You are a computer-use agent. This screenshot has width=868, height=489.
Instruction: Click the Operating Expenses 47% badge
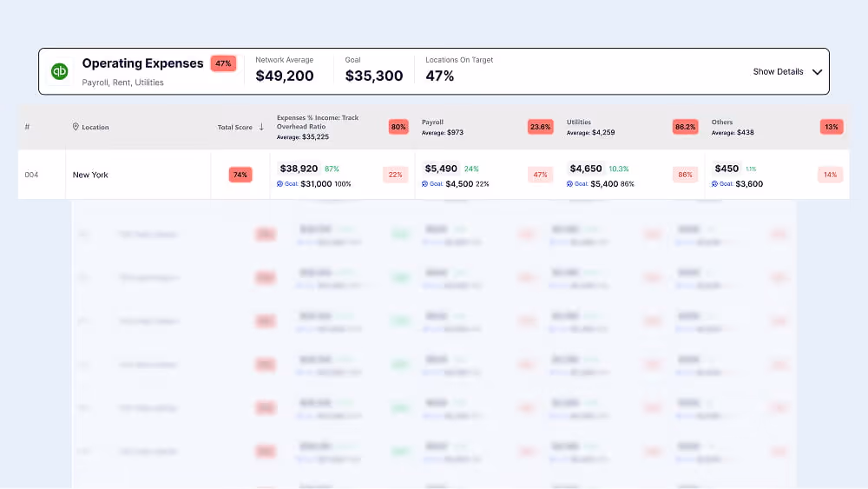pyautogui.click(x=223, y=63)
